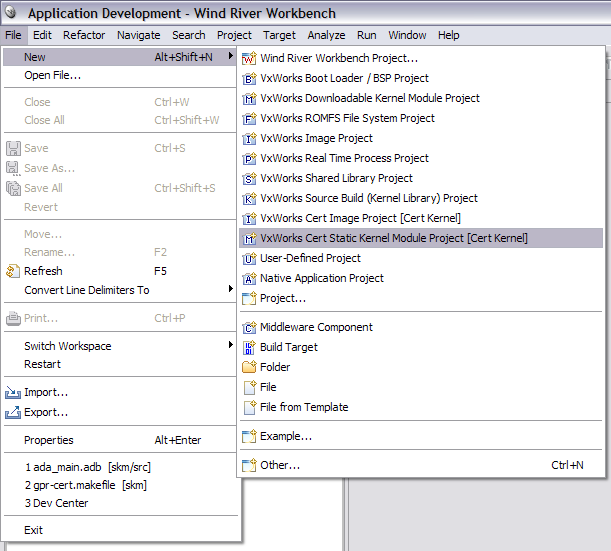Screen dimensions: 611x551
Task: Click the VxWorks Image Project icon
Action: 249,138
